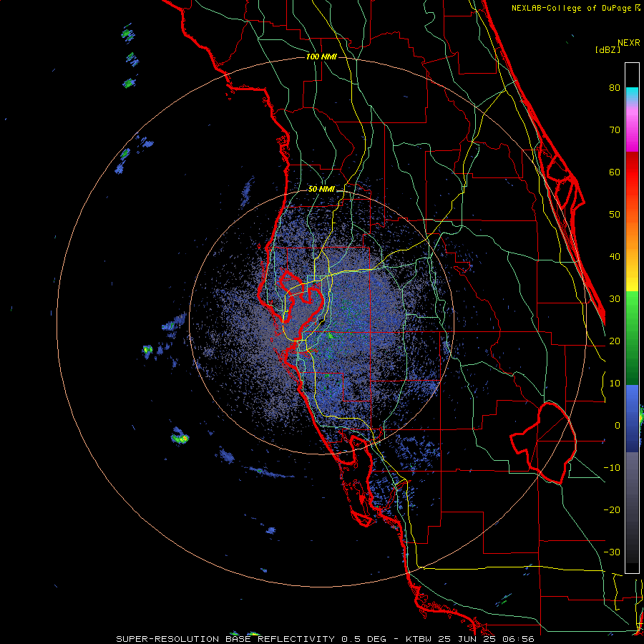
Task: Click the [dBZ] unit label
Action: 608,49
